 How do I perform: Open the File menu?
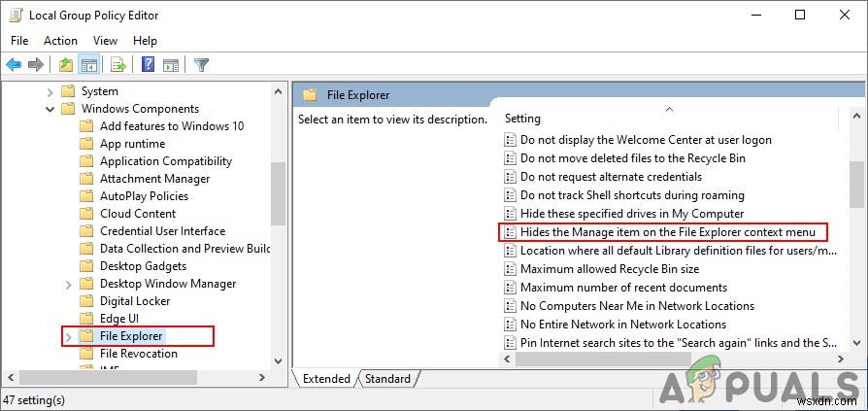pos(19,41)
